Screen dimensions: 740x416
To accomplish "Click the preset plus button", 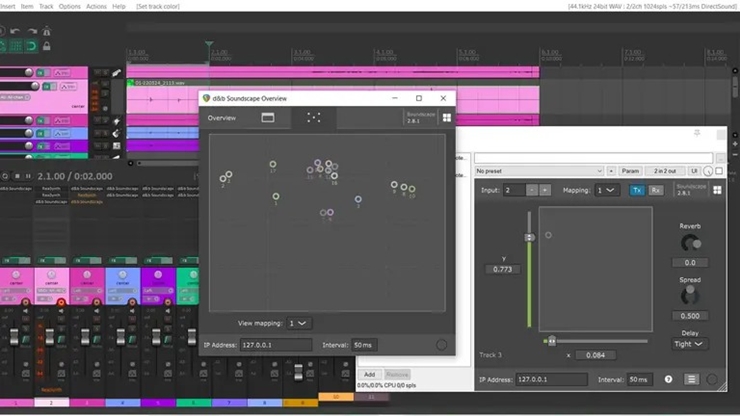I will click(x=611, y=171).
